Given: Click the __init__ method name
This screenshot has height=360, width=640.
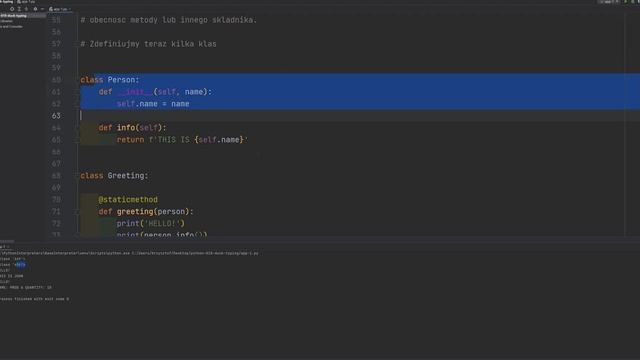Looking at the screenshot, I should pos(135,92).
